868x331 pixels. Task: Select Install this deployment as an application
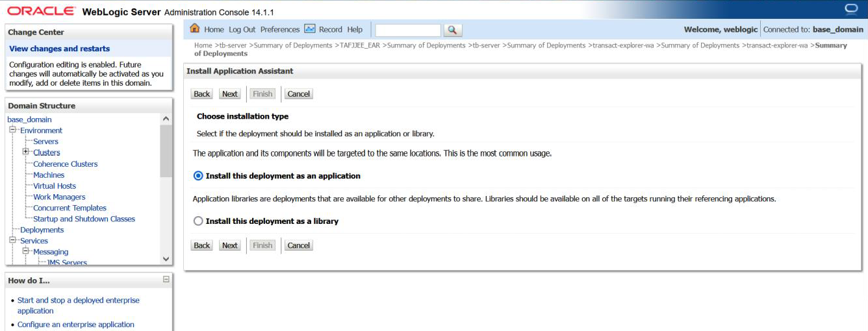198,176
